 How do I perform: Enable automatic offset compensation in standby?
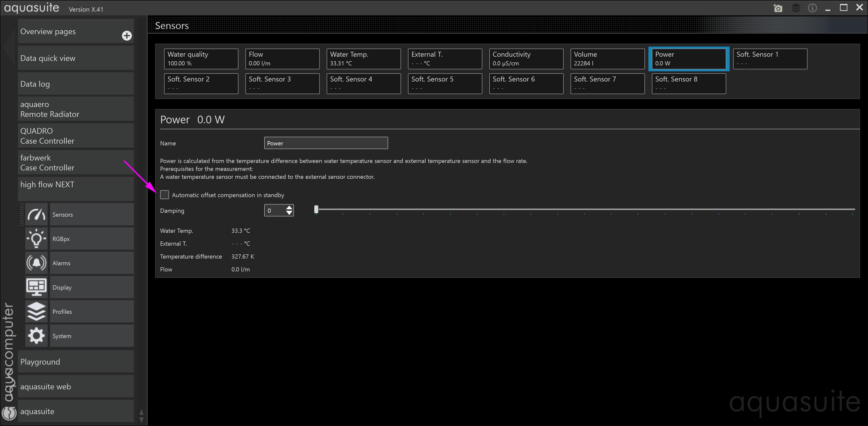pyautogui.click(x=165, y=195)
